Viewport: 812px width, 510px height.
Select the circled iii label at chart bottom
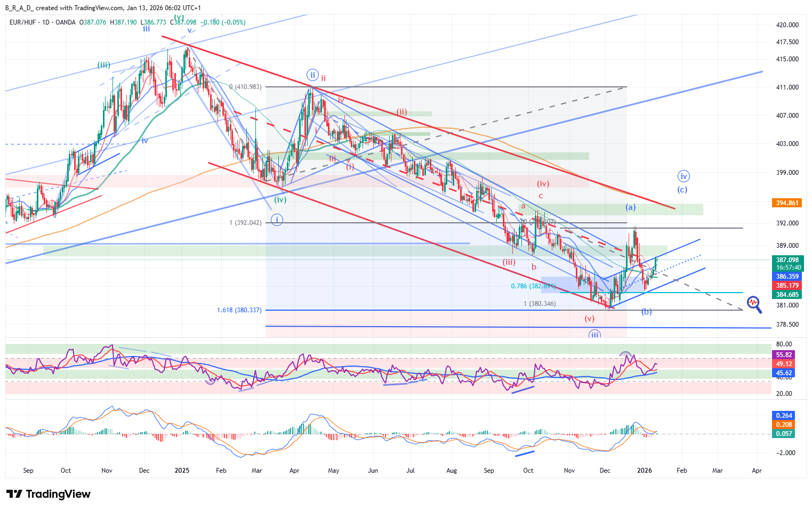click(x=594, y=335)
